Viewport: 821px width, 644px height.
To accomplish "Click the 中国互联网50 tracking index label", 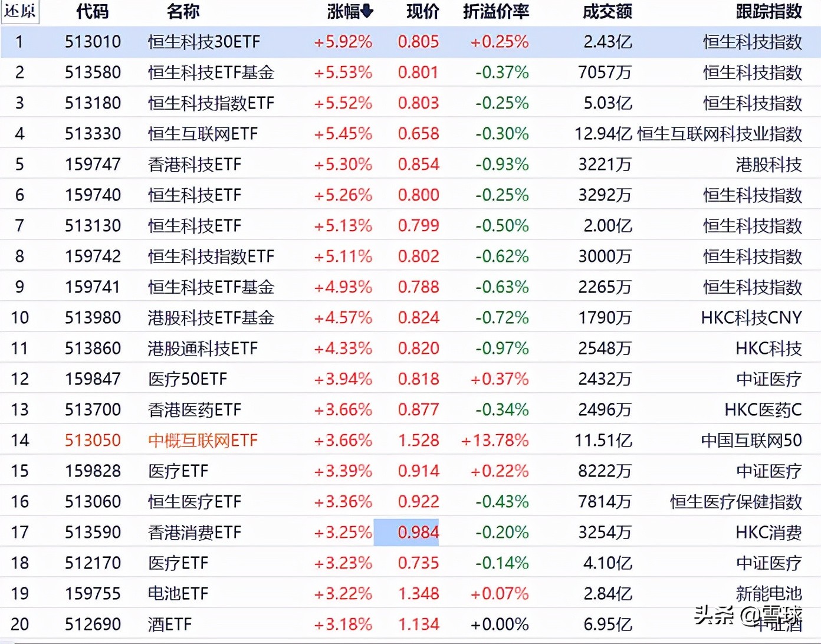I will (x=750, y=440).
